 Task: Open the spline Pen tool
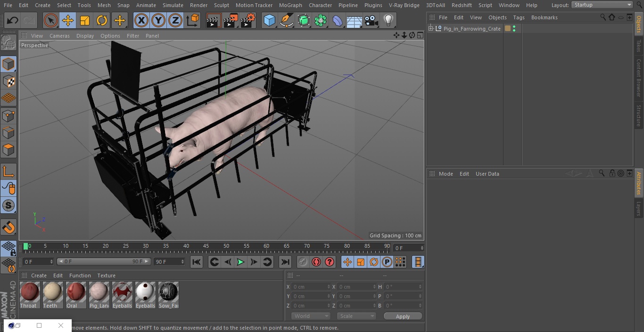(x=286, y=20)
